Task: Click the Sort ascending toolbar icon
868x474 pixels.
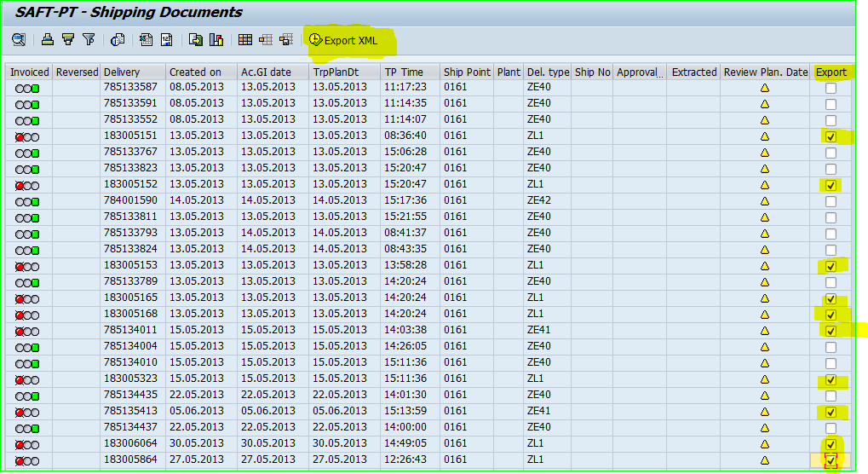Action: coord(48,39)
